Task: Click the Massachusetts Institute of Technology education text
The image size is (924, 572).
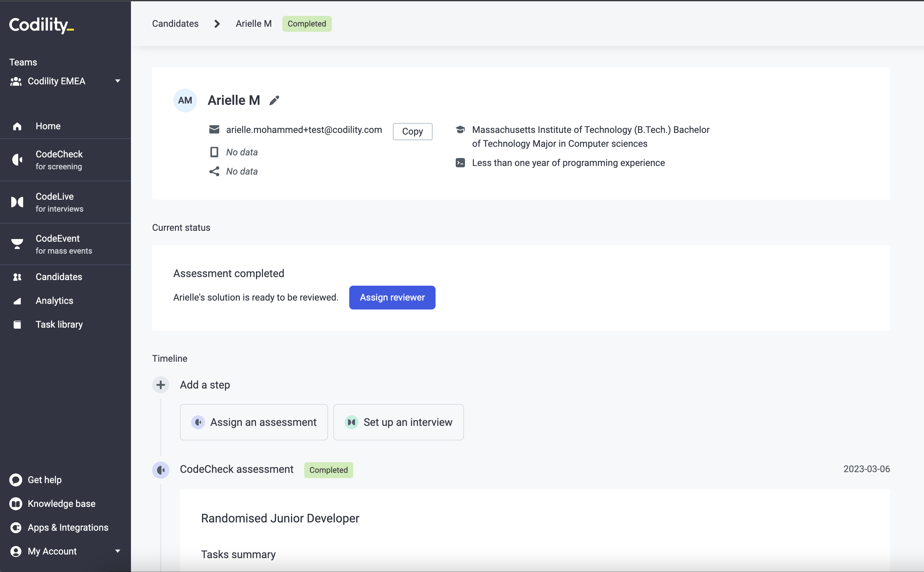Action: 591,137
